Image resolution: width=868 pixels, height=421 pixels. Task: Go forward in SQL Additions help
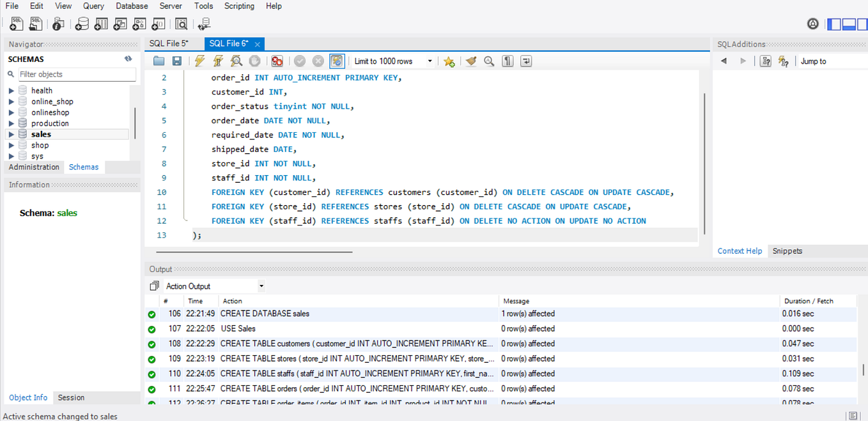click(743, 61)
